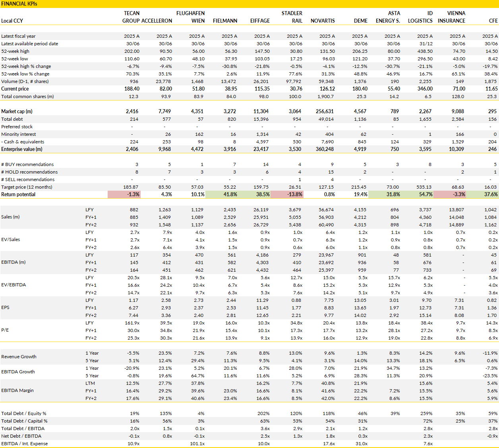Click the Current price row label
This screenshot has width=499, height=448.
(15, 89)
